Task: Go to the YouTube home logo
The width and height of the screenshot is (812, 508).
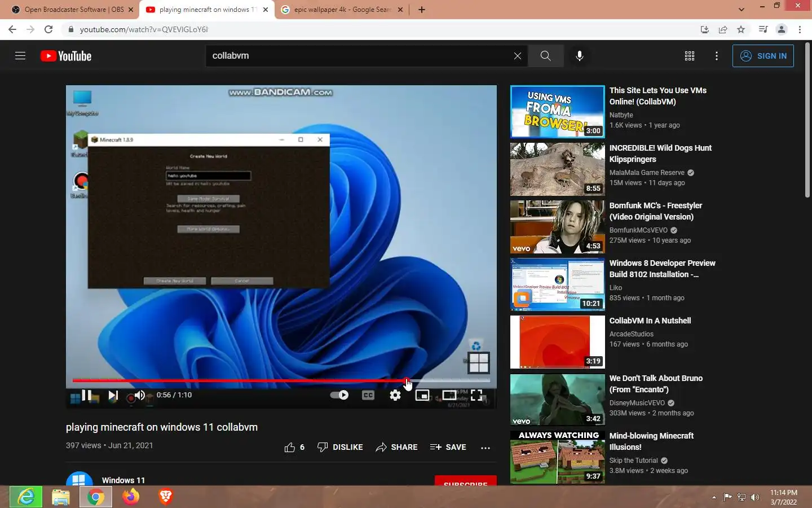Action: (x=66, y=56)
